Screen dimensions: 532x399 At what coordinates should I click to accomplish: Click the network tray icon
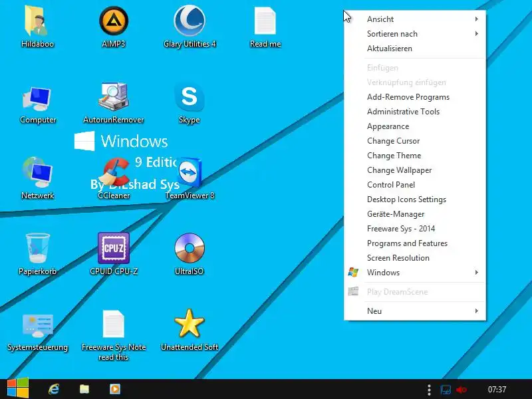(x=446, y=390)
